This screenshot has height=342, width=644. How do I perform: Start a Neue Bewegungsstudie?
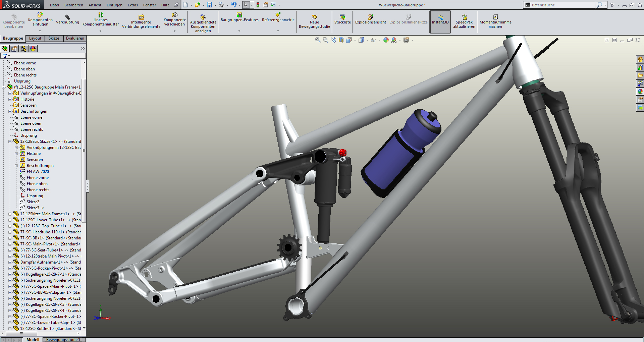click(314, 22)
